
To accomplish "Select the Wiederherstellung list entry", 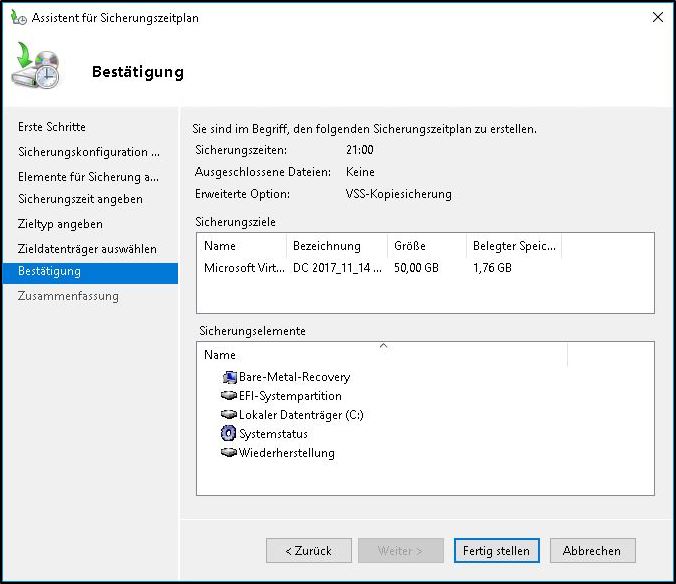I will pyautogui.click(x=287, y=453).
